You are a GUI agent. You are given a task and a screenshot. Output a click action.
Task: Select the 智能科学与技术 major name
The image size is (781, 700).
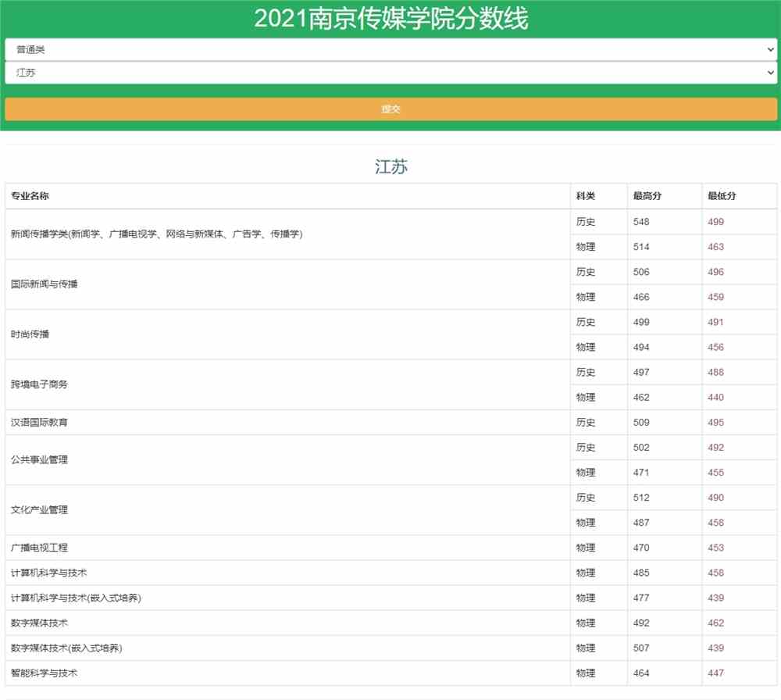tap(45, 673)
